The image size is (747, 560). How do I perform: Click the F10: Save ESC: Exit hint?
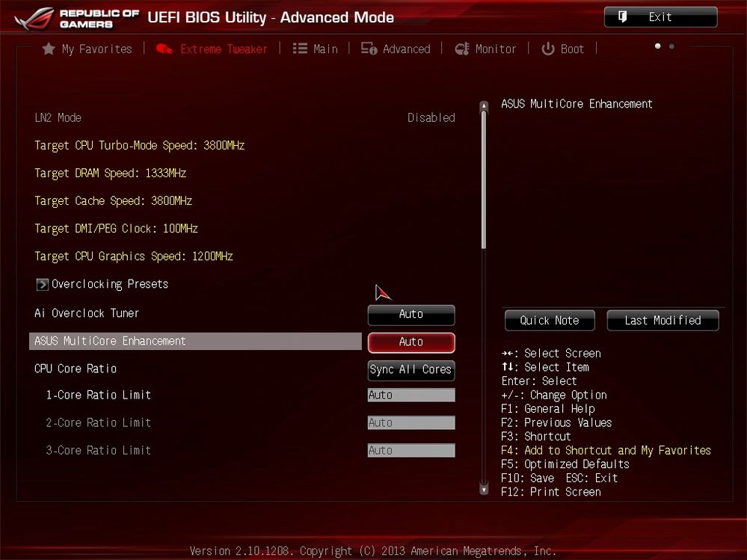[559, 478]
